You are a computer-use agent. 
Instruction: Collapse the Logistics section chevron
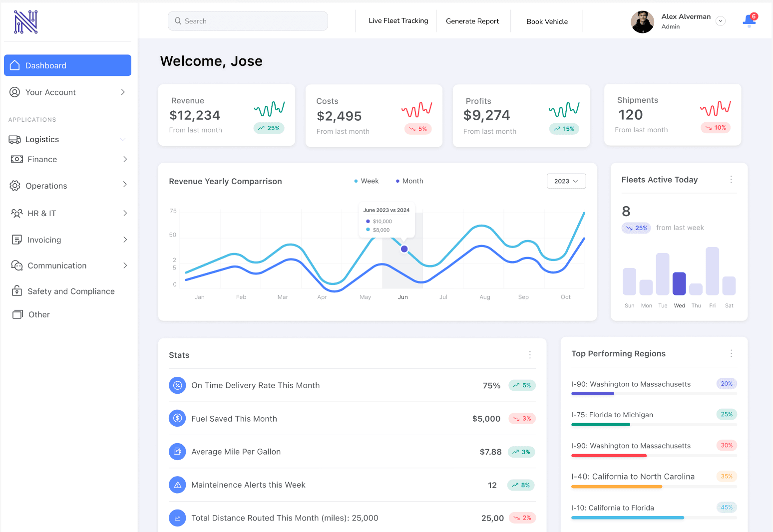pyautogui.click(x=123, y=139)
